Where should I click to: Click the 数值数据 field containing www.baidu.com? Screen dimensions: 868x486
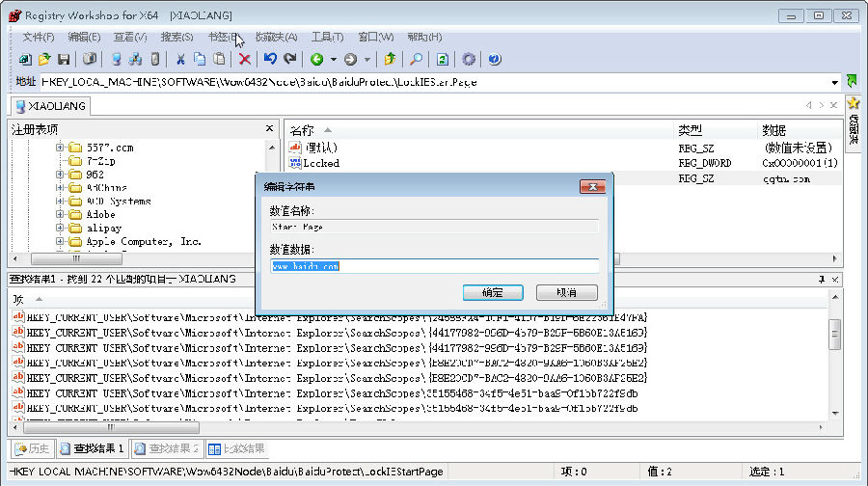434,266
